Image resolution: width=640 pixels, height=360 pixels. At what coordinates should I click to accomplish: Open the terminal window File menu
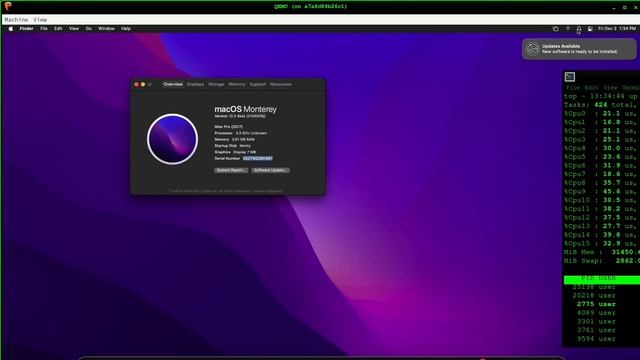573,88
